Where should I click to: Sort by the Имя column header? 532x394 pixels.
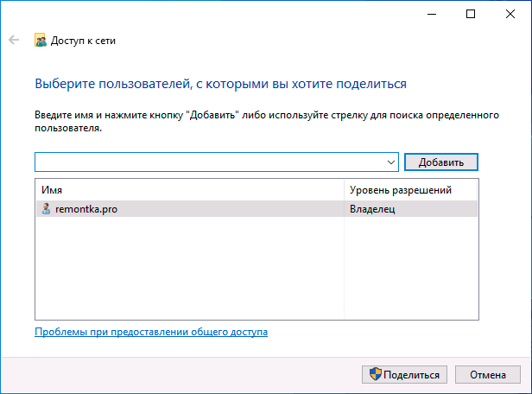point(190,190)
